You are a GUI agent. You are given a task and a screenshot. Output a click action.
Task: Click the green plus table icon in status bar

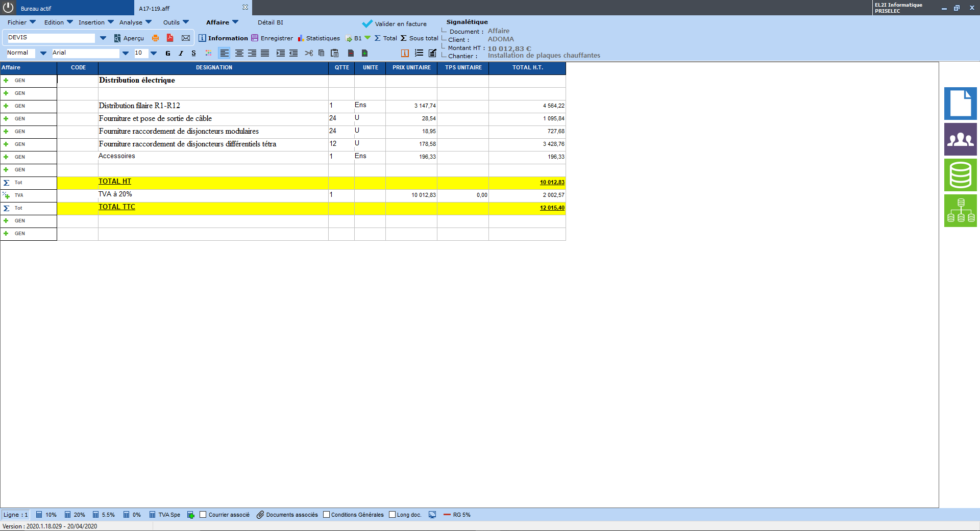(191, 515)
